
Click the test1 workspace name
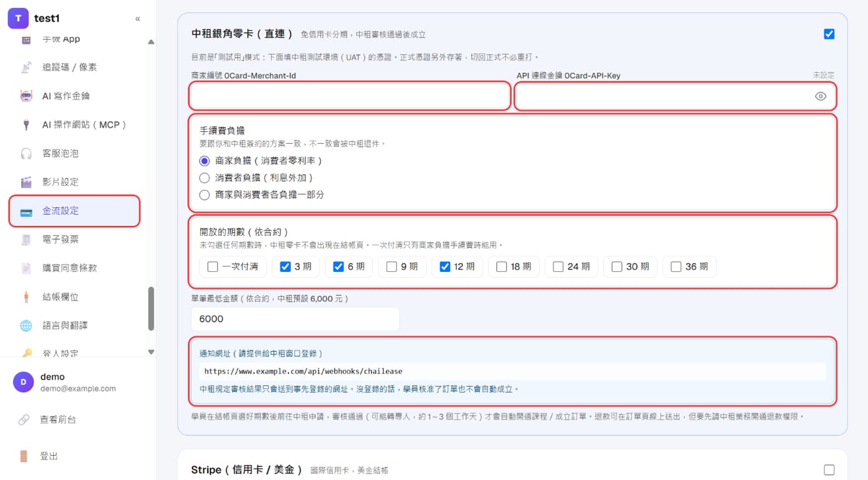(47, 18)
